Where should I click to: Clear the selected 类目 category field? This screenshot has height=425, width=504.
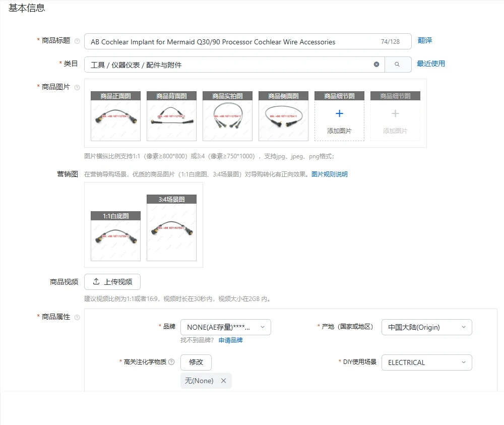[376, 64]
